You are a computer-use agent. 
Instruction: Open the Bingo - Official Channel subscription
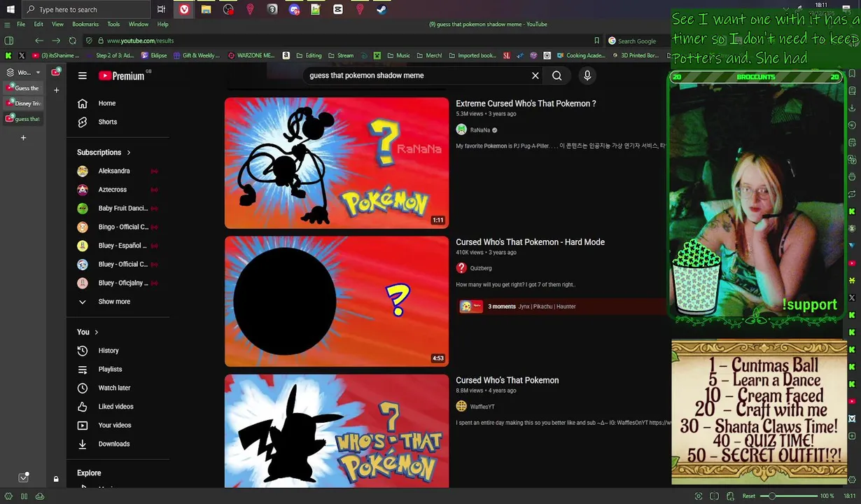point(118,227)
